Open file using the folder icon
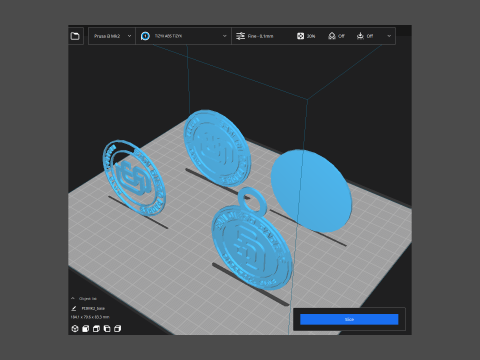The width and height of the screenshot is (480, 360). tap(75, 36)
